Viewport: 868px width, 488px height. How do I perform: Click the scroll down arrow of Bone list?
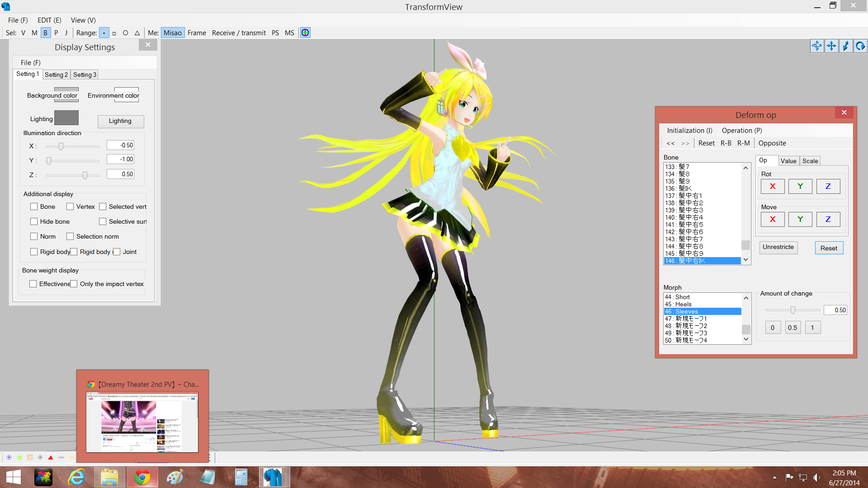pyautogui.click(x=746, y=260)
